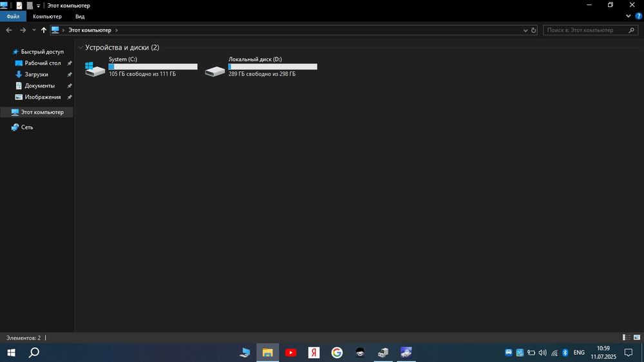This screenshot has width=644, height=362.
Task: Open the recent locations dropdown arrow
Action: (x=34, y=30)
